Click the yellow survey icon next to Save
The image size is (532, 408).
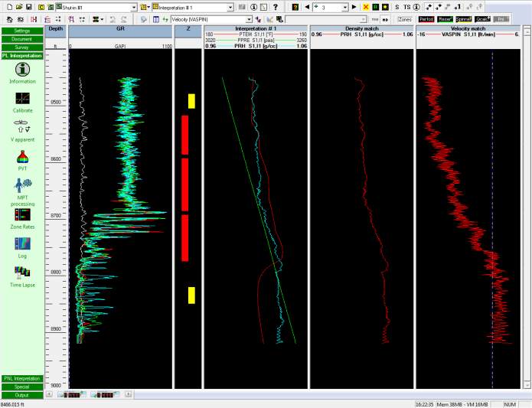click(41, 7)
